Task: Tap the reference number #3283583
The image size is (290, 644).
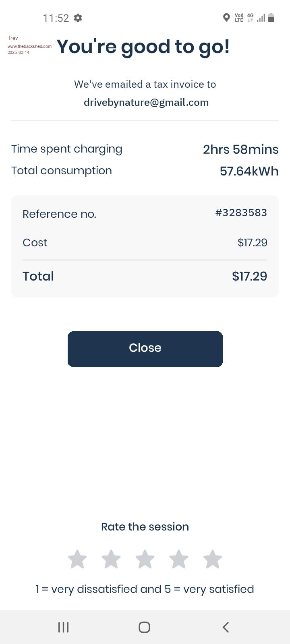Action: (241, 213)
